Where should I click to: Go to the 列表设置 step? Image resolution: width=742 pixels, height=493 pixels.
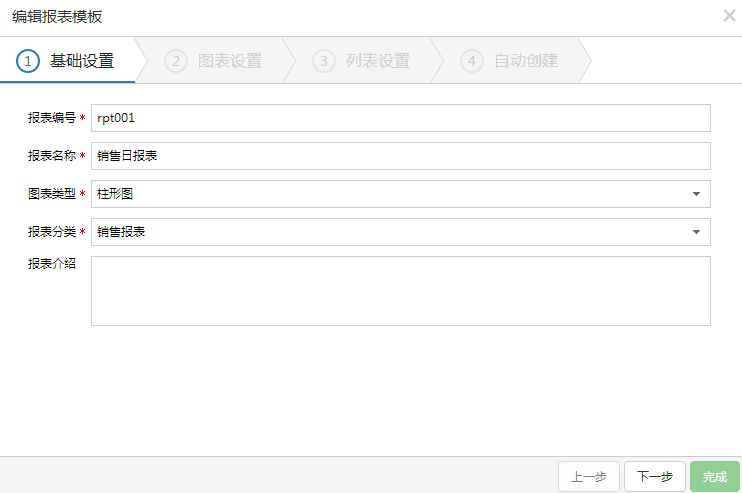[x=363, y=61]
